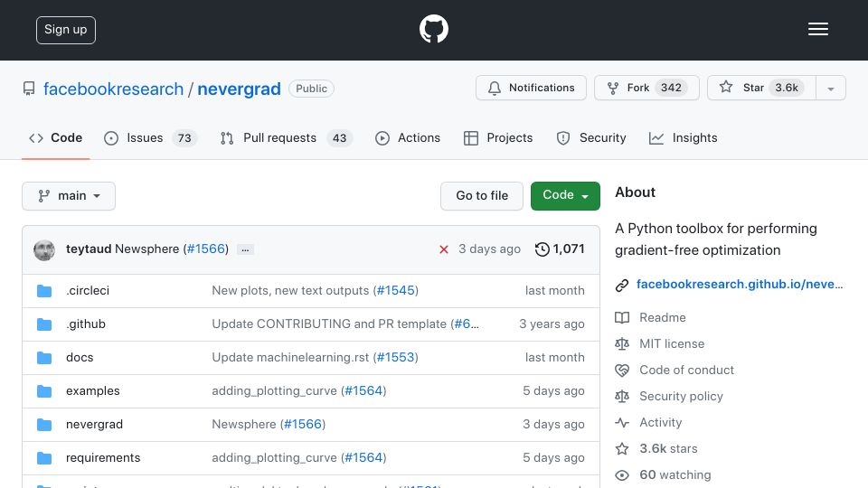This screenshot has height=488, width=868.
Task: Open the teytaud author link
Action: [x=89, y=249]
